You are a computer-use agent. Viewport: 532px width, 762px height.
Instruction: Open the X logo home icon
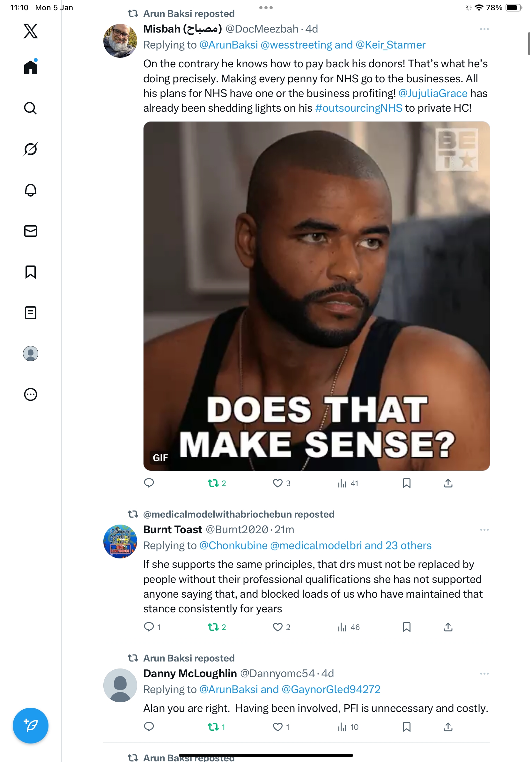(31, 31)
